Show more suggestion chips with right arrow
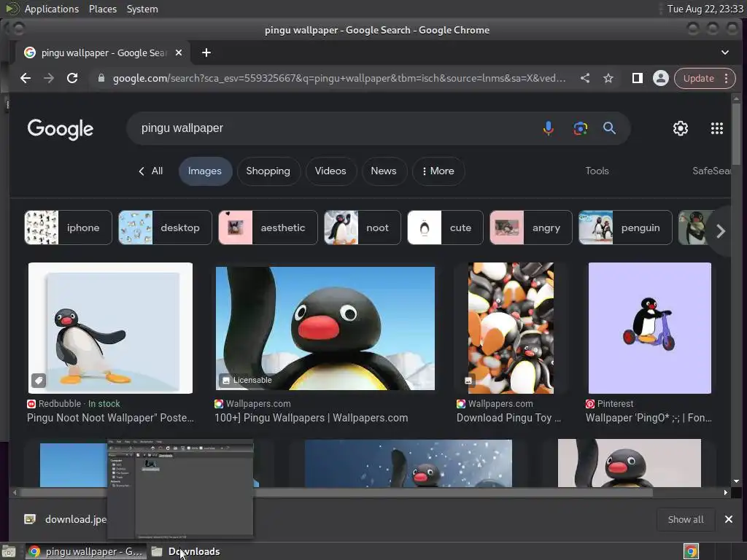This screenshot has height=560, width=747. pos(721,231)
